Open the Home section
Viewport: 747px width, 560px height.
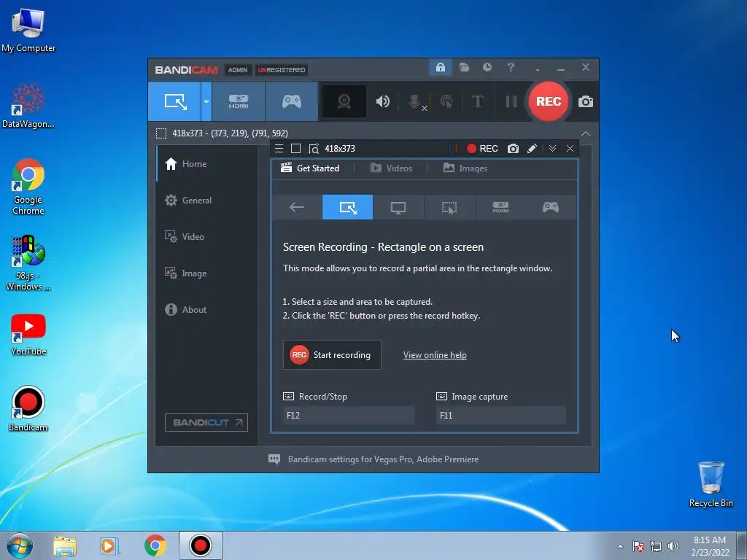[x=206, y=164]
